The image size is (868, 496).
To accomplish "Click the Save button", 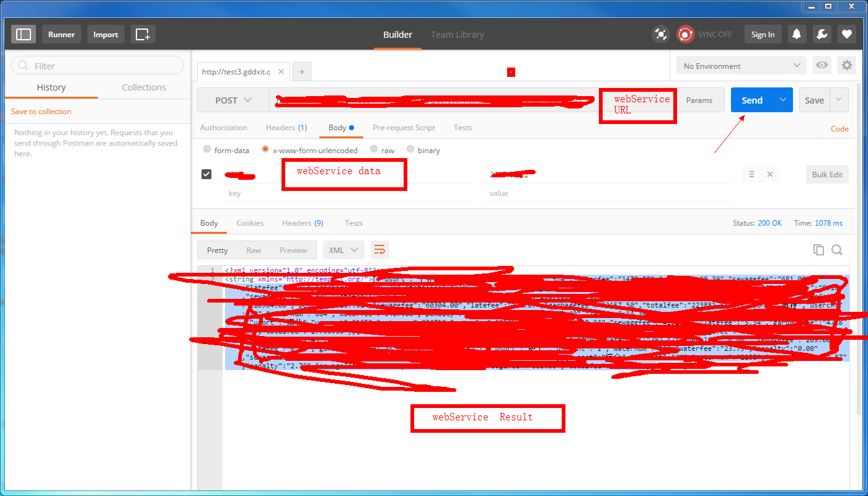I will point(815,100).
